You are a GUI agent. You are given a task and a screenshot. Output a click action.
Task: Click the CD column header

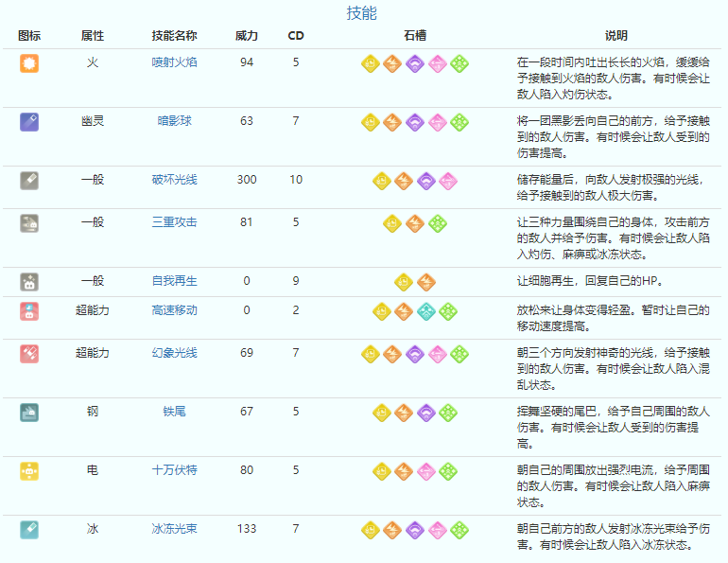pos(296,36)
